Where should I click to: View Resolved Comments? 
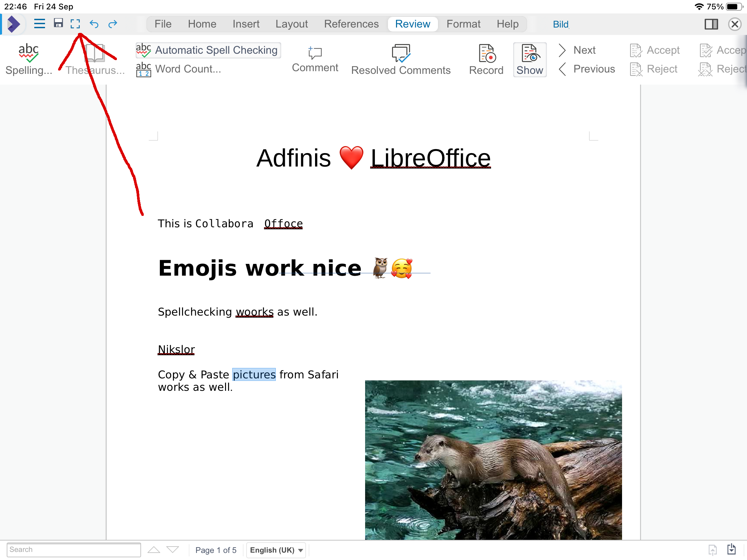(x=400, y=59)
